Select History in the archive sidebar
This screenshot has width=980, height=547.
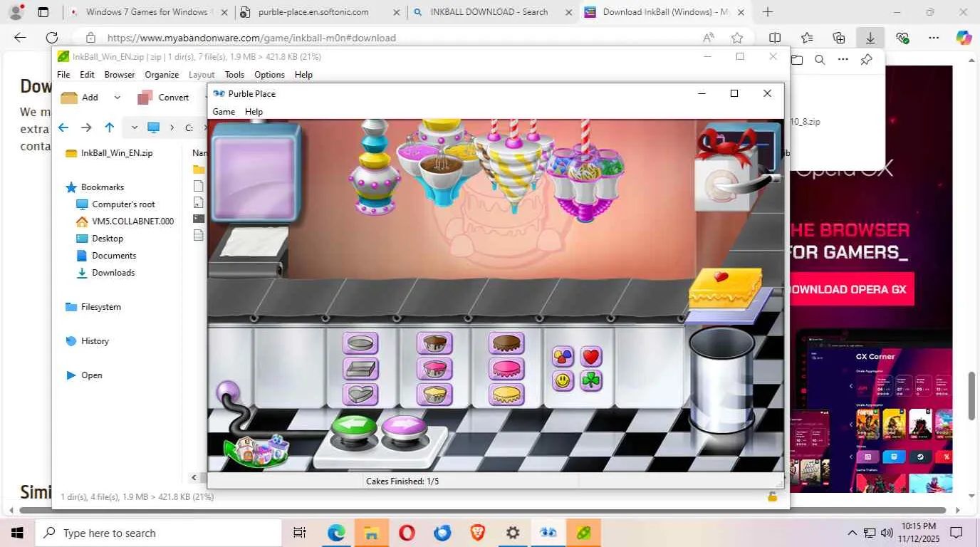tap(87, 341)
